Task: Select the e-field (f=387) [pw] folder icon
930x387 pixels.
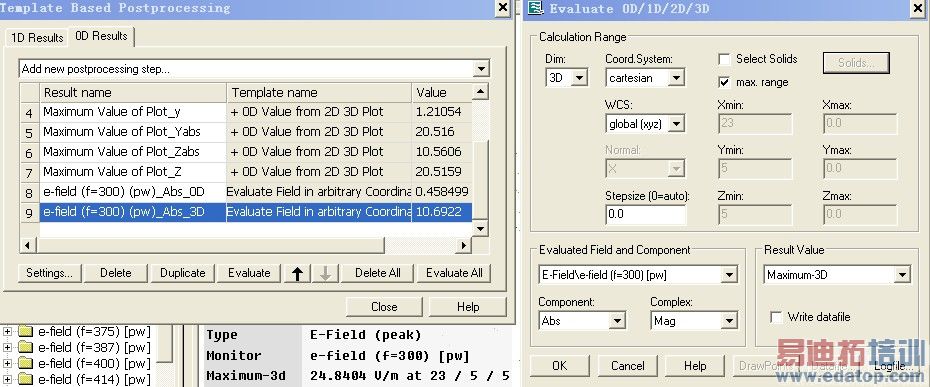Action: point(26,347)
